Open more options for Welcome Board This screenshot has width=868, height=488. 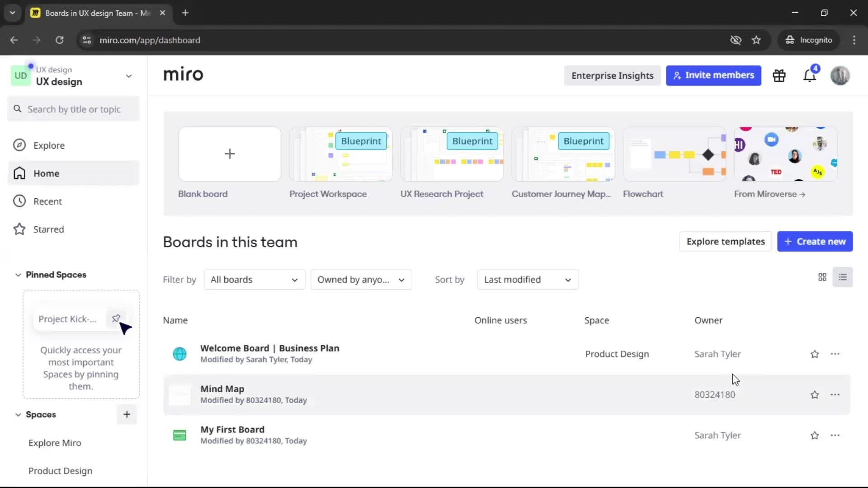(835, 354)
